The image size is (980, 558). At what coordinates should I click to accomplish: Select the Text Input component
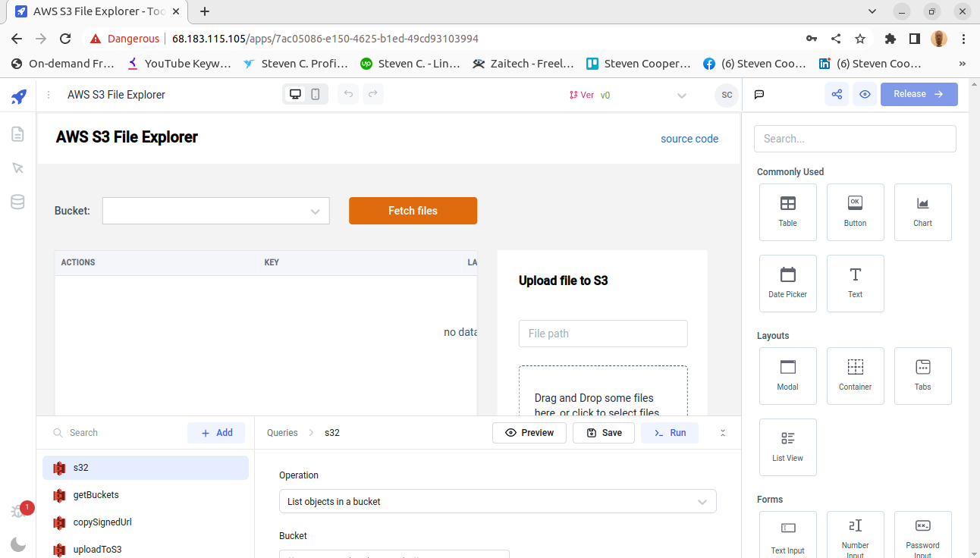[788, 535]
